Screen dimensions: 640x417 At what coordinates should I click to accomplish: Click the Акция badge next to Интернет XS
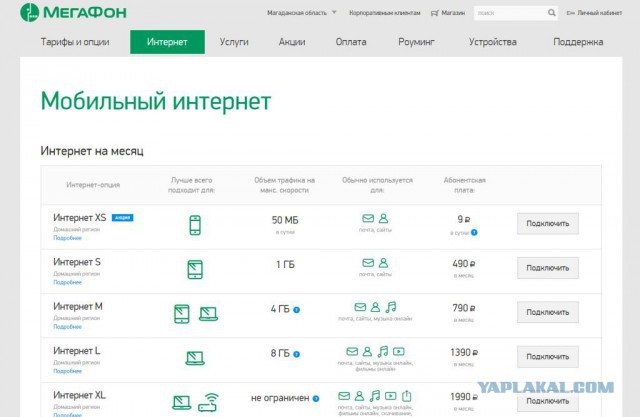click(122, 217)
